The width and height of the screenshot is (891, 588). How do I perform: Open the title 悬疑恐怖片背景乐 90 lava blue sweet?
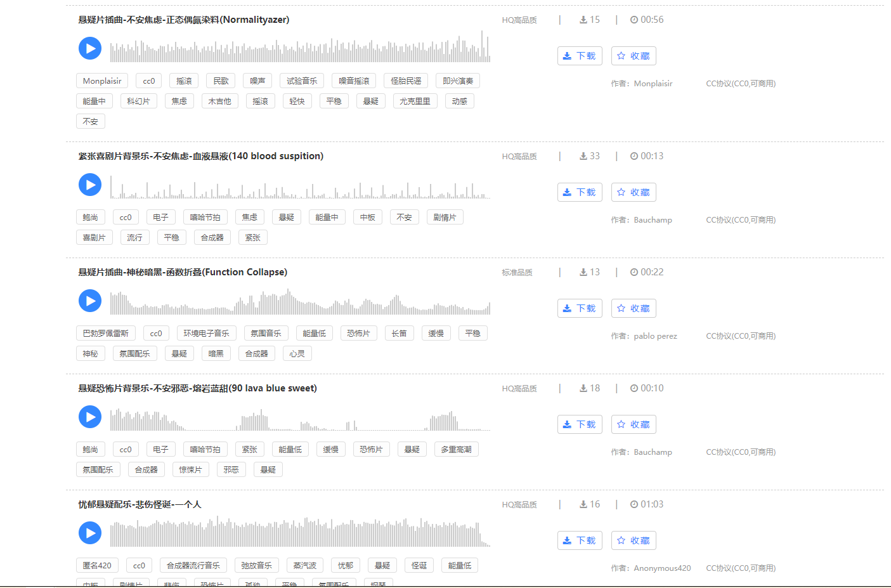click(x=197, y=388)
